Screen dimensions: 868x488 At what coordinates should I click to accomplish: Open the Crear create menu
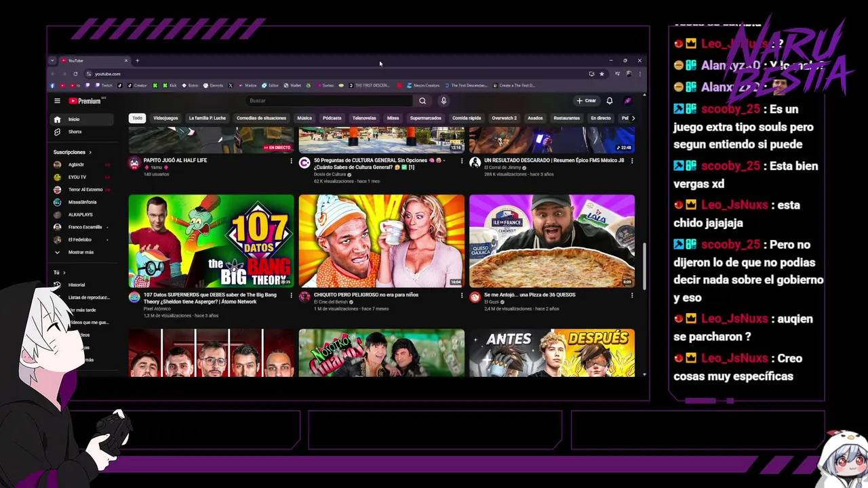coord(586,101)
